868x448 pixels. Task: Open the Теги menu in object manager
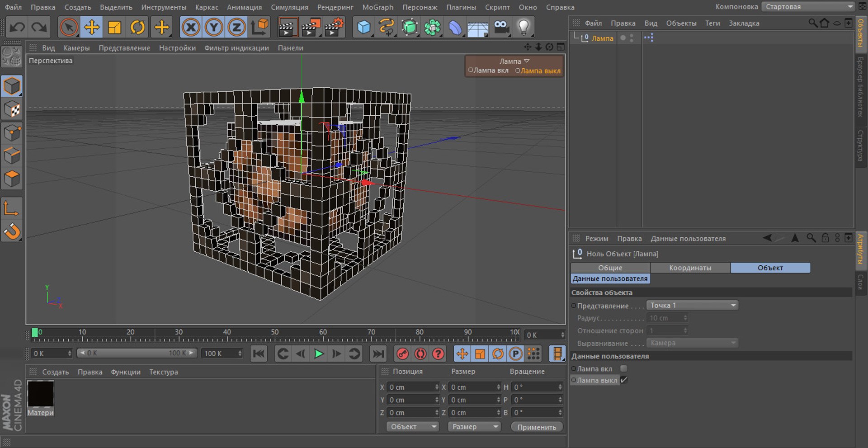712,23
